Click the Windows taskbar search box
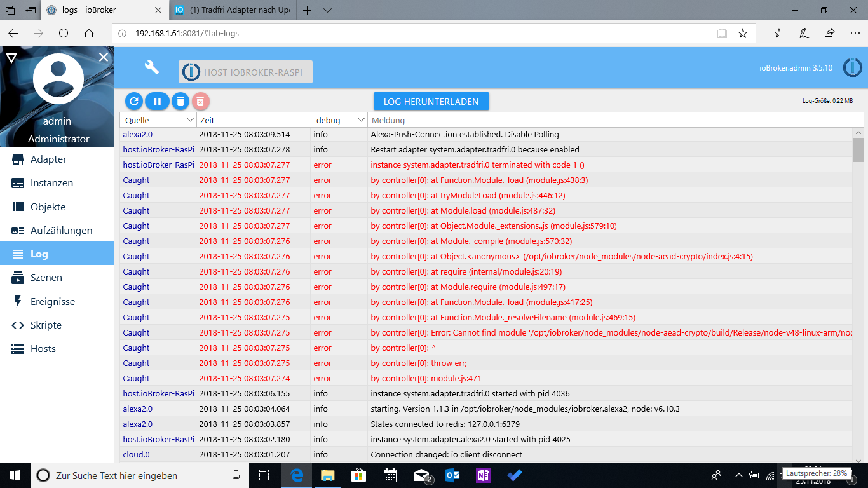868x488 pixels. pos(140,475)
